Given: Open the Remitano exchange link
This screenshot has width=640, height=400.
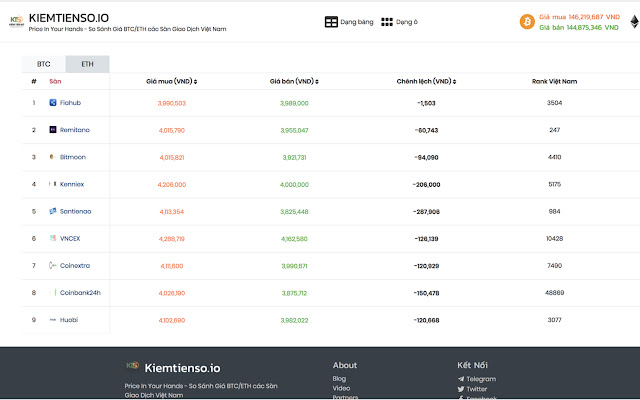Looking at the screenshot, I should pos(75,130).
